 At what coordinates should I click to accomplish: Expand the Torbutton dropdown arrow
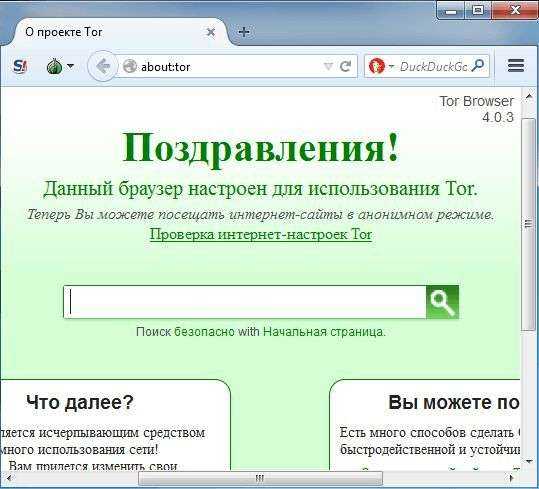tap(70, 66)
